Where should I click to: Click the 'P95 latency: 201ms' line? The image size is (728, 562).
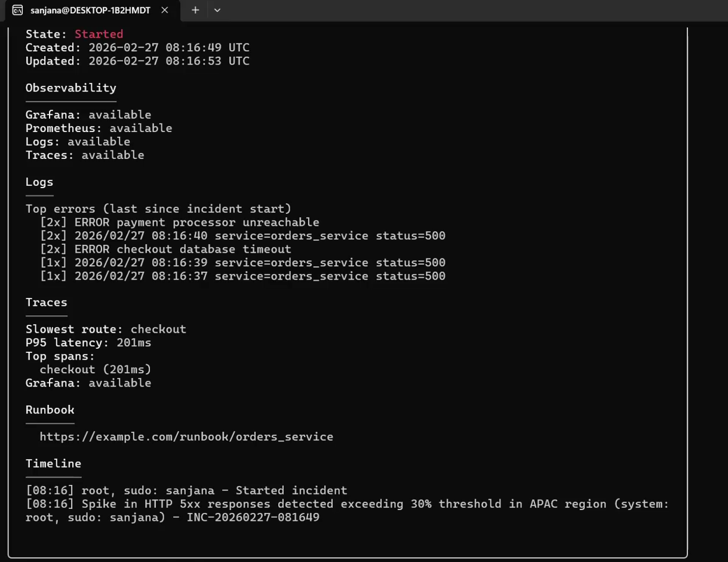[x=88, y=343]
